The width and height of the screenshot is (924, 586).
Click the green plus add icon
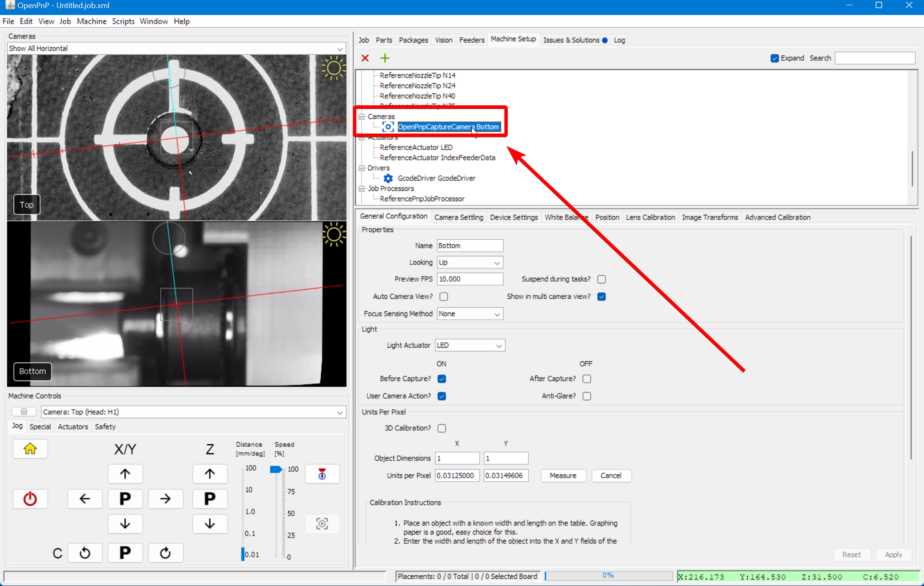385,58
